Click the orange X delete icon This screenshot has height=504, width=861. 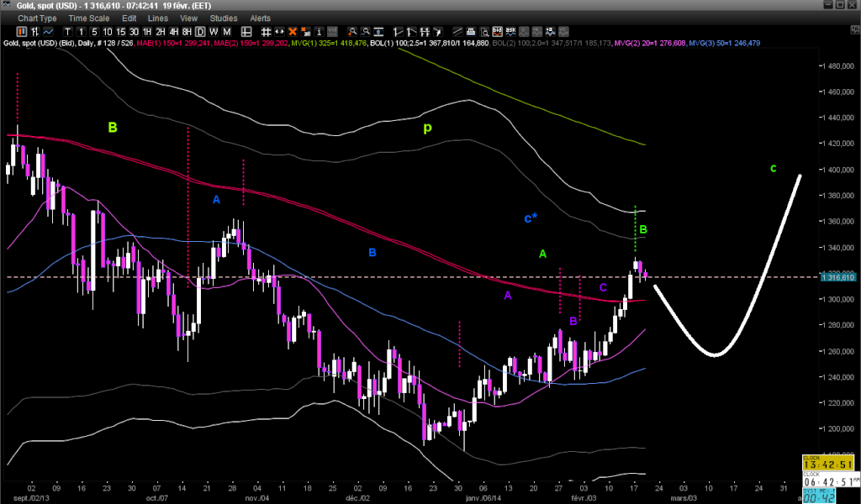[293, 32]
